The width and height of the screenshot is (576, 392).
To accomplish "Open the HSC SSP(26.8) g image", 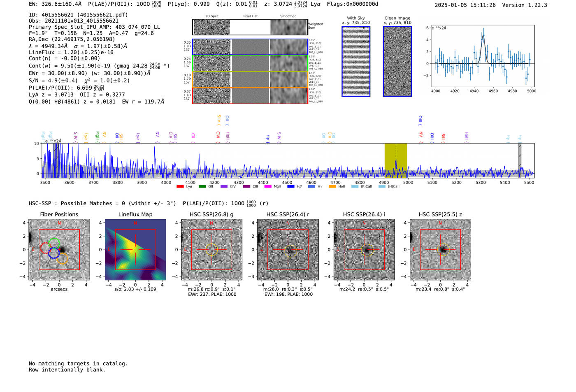I will point(211,250).
